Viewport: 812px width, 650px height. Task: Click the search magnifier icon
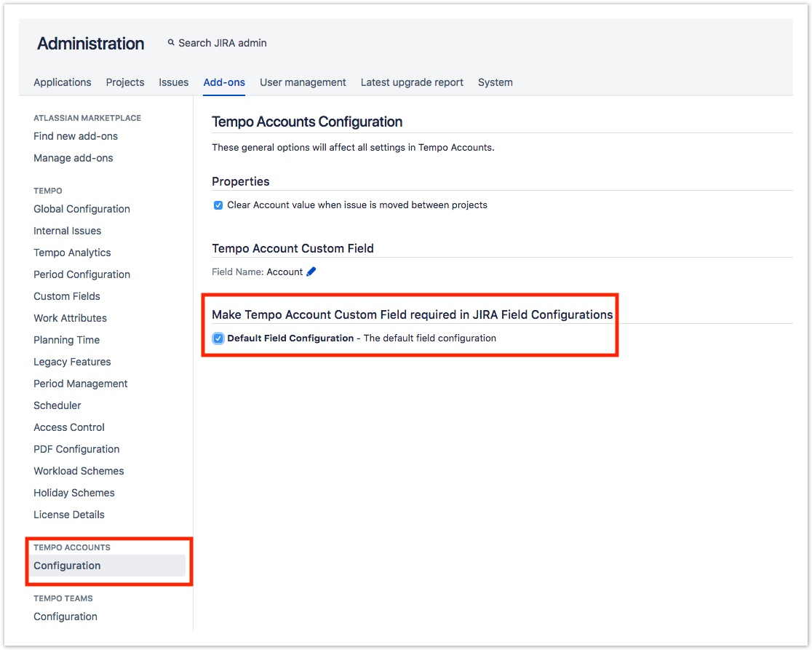click(171, 43)
